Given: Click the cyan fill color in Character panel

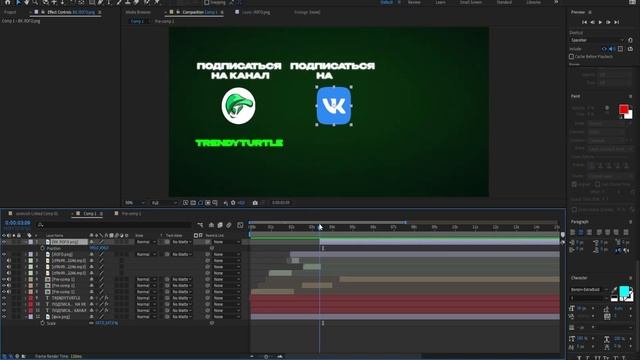Looking at the screenshot, I should tap(624, 291).
